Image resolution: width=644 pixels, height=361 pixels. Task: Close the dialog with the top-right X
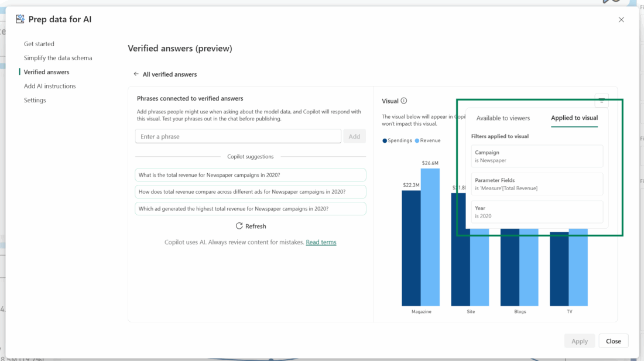[x=621, y=20]
